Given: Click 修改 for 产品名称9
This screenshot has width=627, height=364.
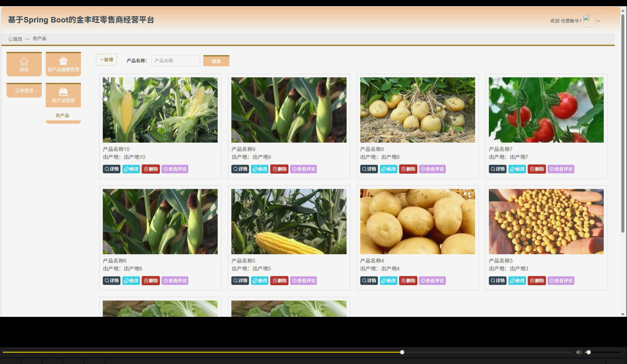Looking at the screenshot, I should tap(260, 169).
